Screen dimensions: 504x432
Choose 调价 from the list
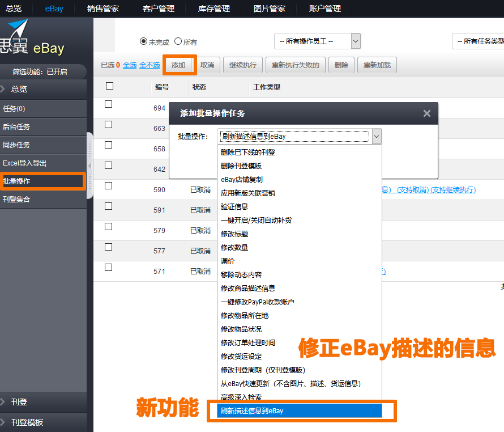[300, 261]
